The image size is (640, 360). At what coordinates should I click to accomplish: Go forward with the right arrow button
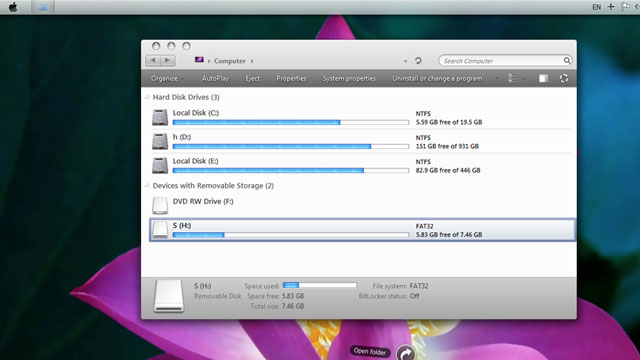pos(168,60)
